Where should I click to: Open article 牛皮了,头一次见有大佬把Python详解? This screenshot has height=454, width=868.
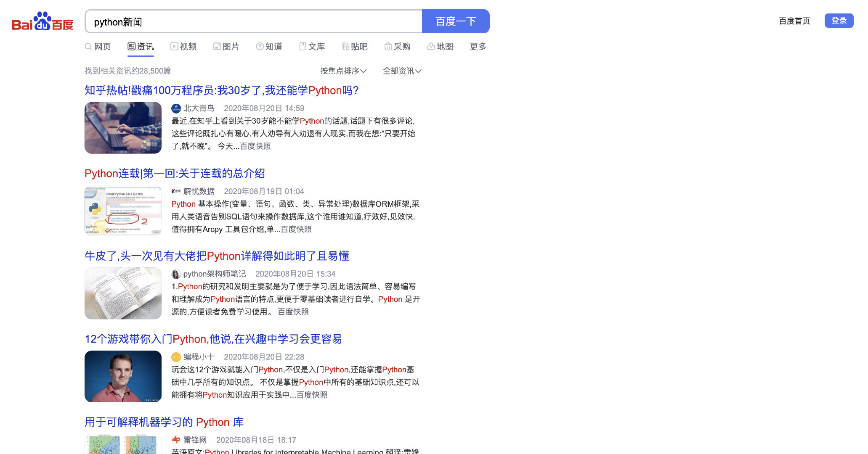point(217,256)
